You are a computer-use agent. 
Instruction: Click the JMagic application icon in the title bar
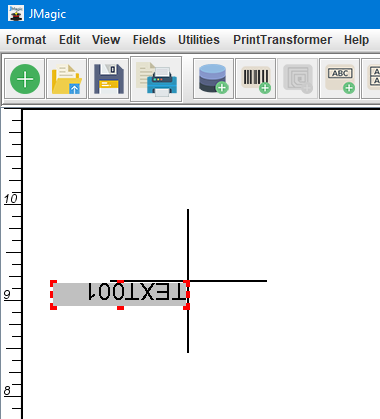tap(16, 13)
